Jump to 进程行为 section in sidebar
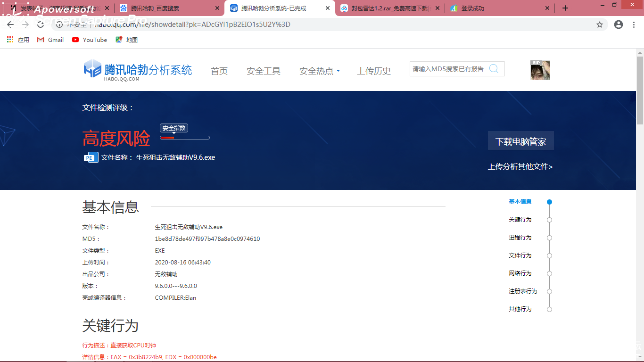 coord(520,238)
